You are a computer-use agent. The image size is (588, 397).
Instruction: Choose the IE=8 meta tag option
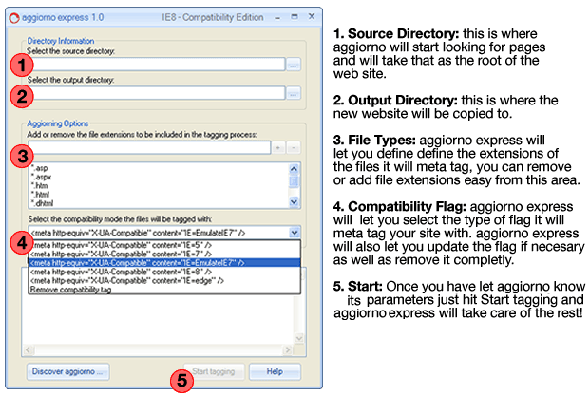164,271
